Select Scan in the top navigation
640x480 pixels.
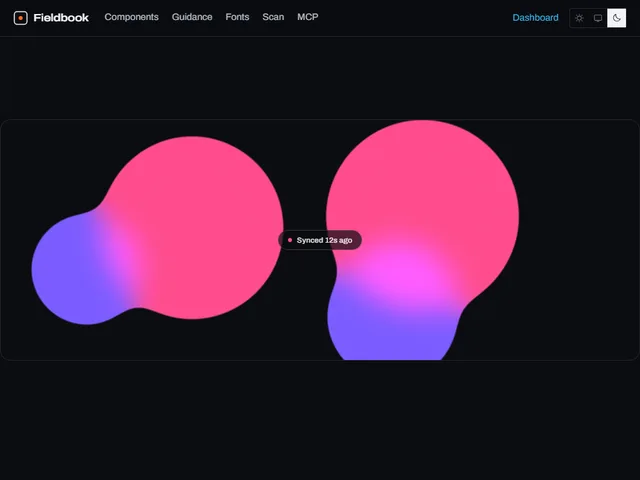point(273,17)
